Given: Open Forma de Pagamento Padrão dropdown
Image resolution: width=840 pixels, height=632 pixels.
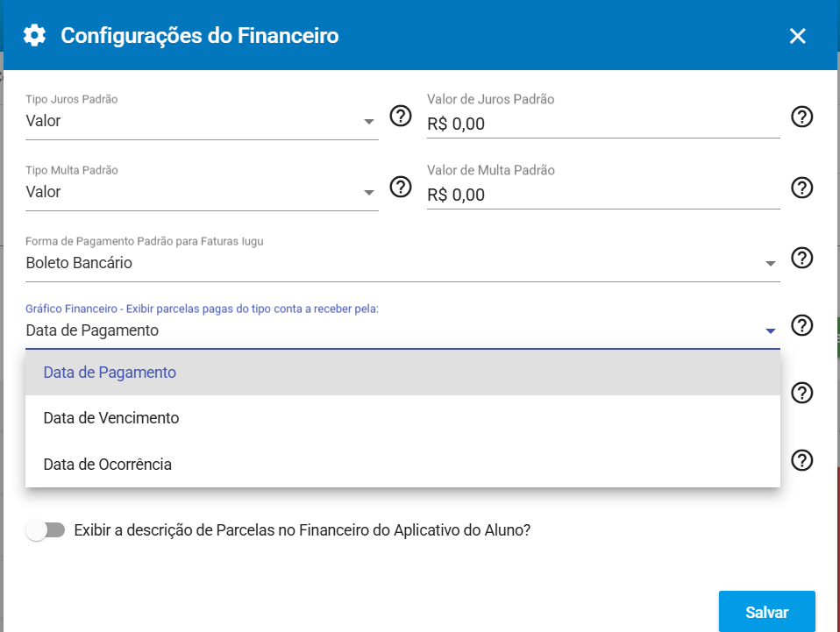Looking at the screenshot, I should pyautogui.click(x=770, y=263).
